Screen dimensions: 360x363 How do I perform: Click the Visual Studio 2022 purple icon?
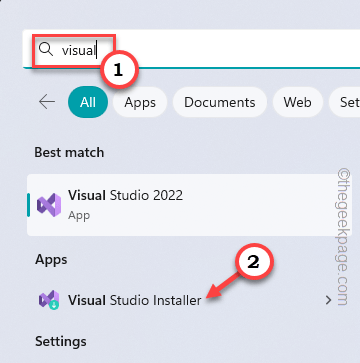point(49,205)
